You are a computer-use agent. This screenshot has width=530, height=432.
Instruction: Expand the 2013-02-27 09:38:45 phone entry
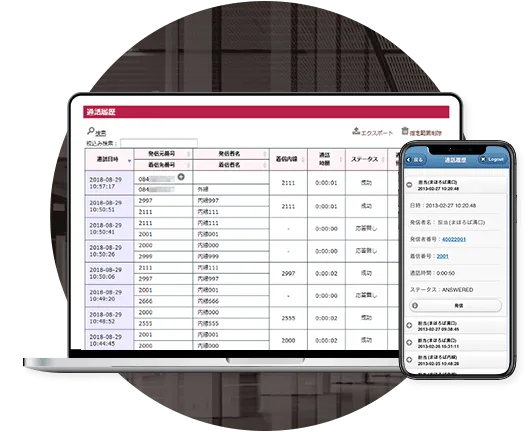click(409, 325)
